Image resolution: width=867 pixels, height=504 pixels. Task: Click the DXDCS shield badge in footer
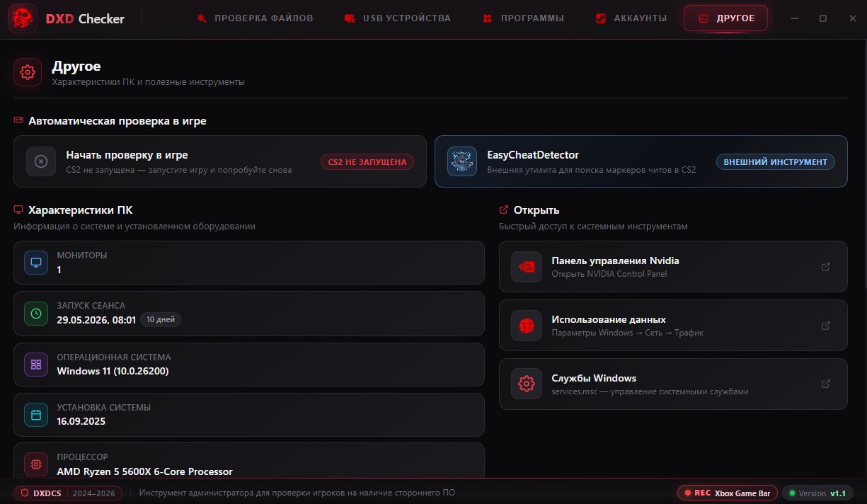(x=68, y=493)
